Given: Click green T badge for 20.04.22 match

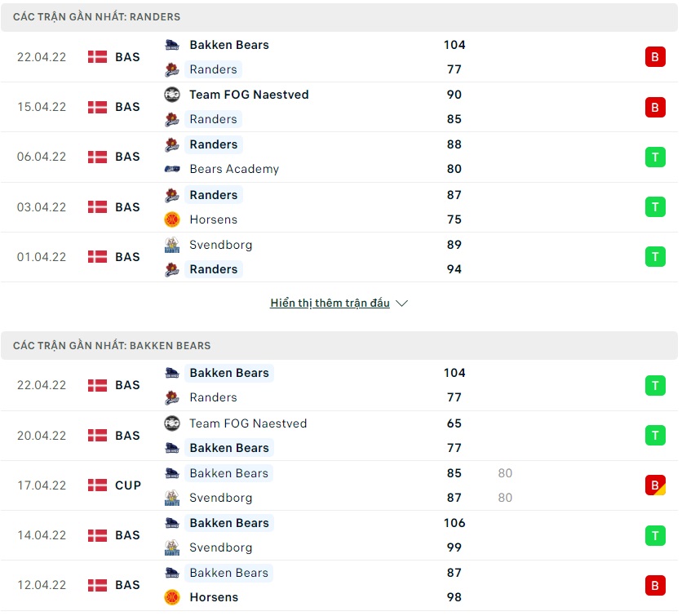Looking at the screenshot, I should tap(655, 436).
